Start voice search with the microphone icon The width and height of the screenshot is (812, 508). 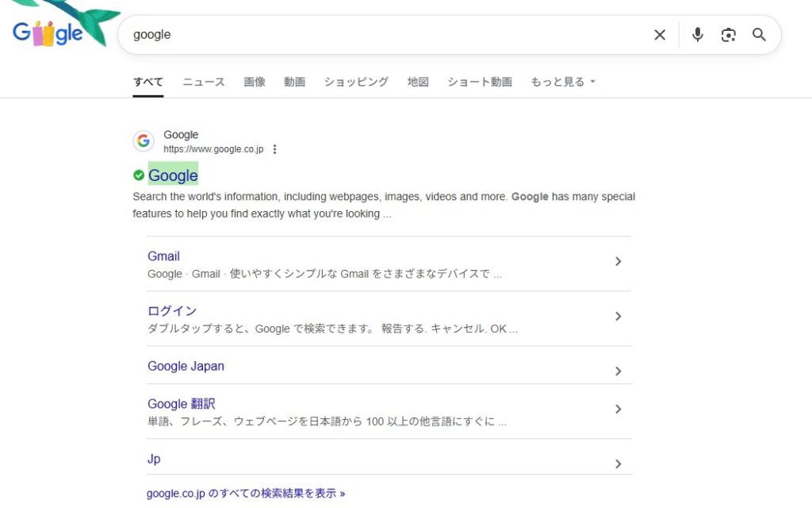point(698,35)
